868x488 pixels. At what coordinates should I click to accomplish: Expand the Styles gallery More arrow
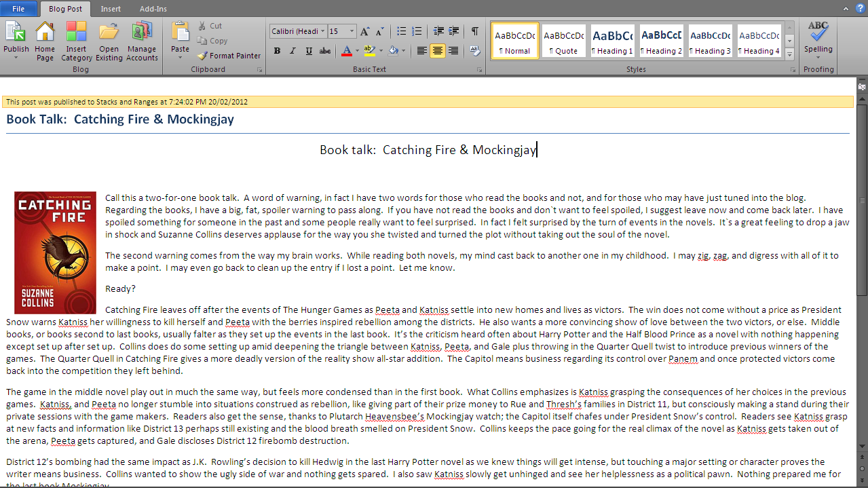pyautogui.click(x=789, y=54)
